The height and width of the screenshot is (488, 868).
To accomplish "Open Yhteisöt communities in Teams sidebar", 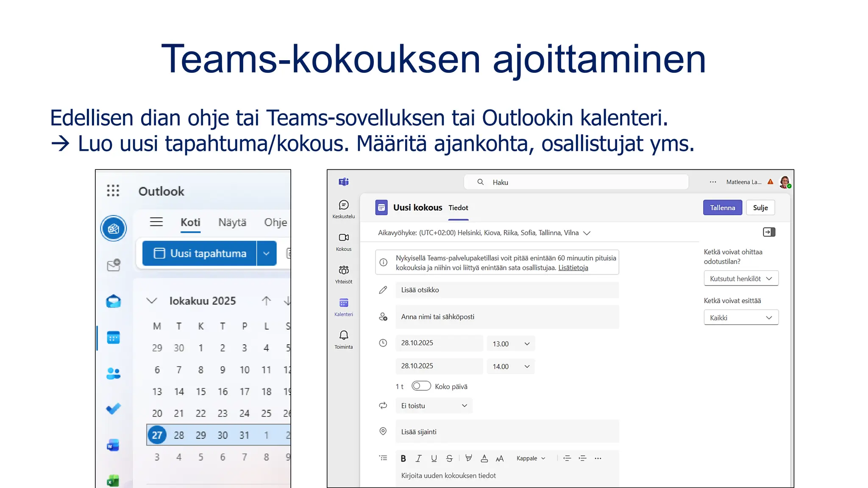I will pyautogui.click(x=344, y=275).
